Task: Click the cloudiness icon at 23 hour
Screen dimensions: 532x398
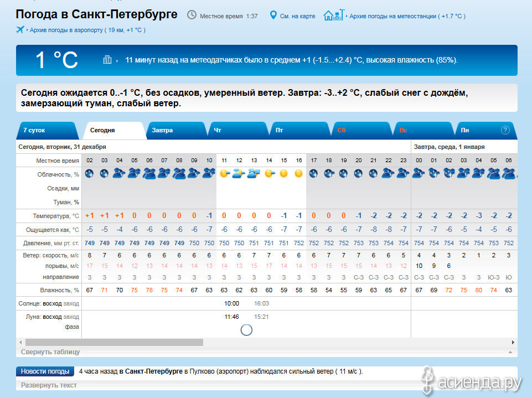Action: point(403,174)
